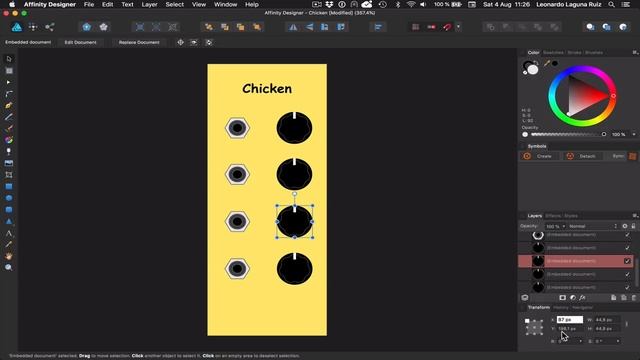Click the X position input field
The width and height of the screenshot is (640, 360).
570,320
